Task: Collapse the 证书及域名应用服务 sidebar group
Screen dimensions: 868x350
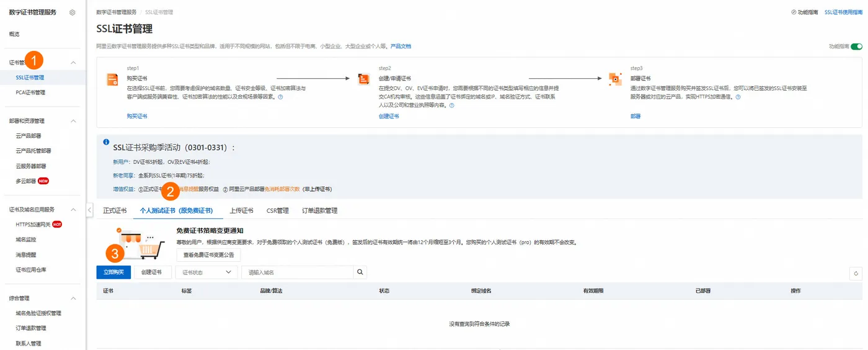Action: point(73,210)
